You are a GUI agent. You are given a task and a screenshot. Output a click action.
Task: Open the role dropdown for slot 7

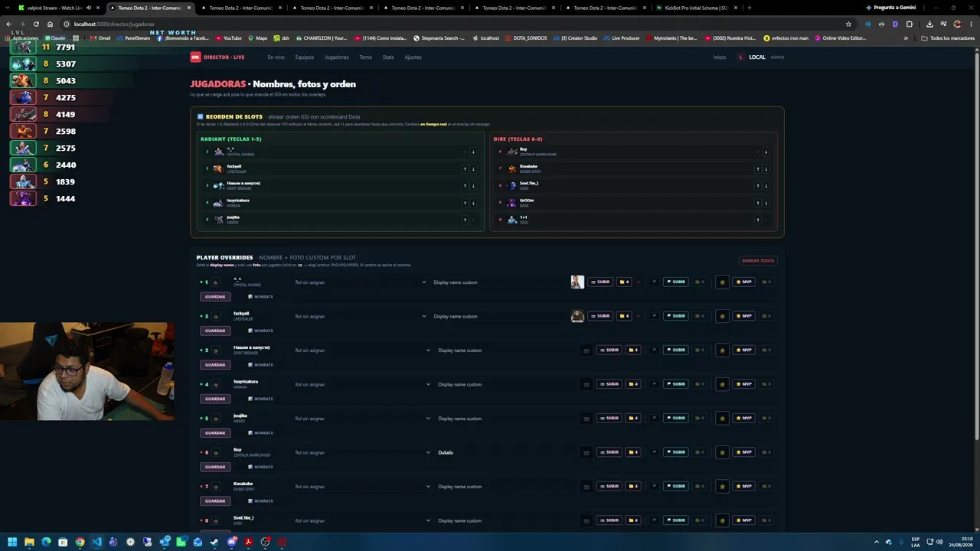point(362,487)
